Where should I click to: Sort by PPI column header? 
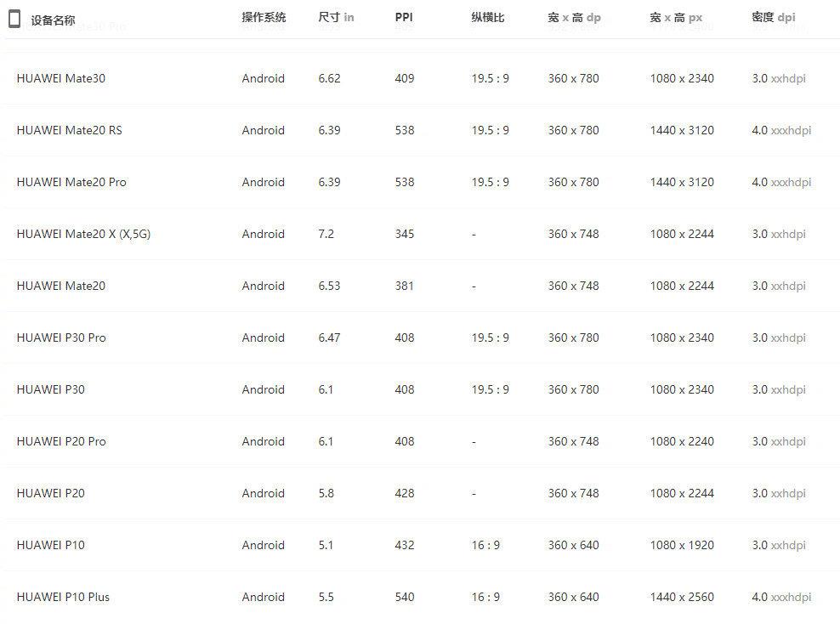coord(404,17)
